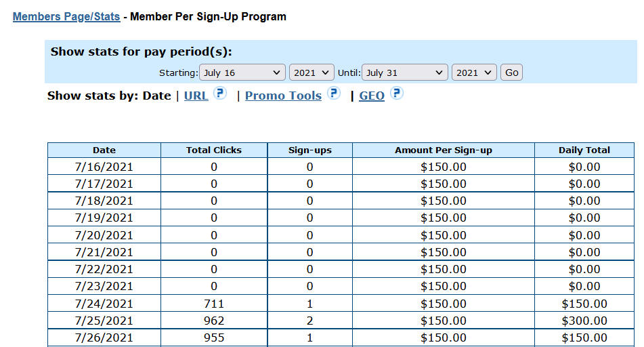Show stats by URL
Screen dimensions: 644x347
coord(196,96)
